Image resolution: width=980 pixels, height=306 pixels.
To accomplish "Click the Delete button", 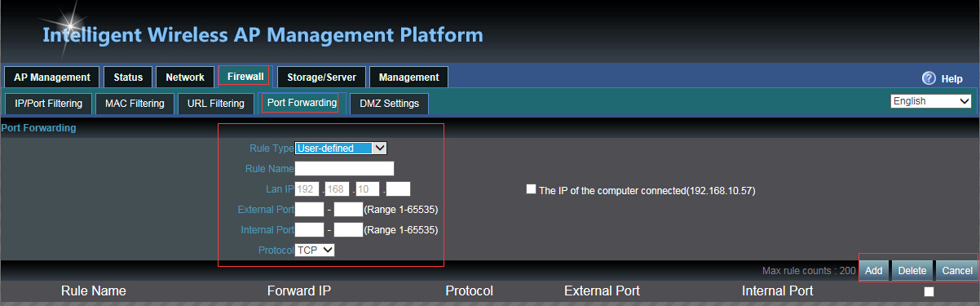I will [912, 271].
